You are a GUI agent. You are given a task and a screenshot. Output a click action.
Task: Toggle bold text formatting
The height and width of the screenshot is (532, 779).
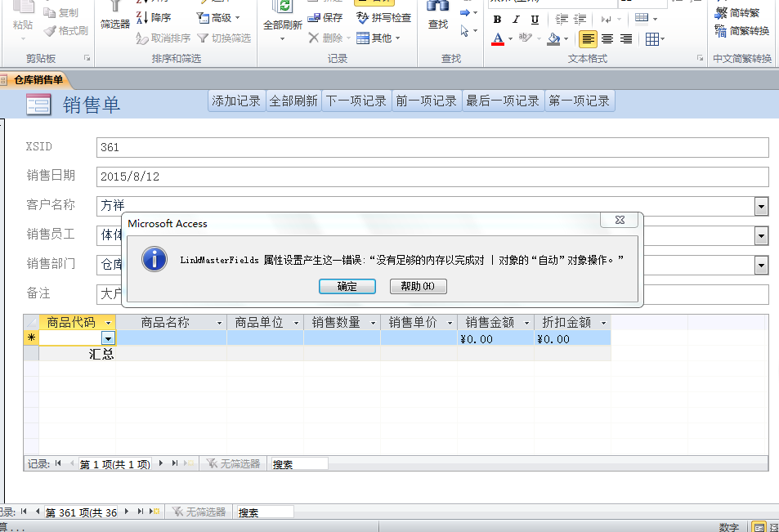[497, 20]
